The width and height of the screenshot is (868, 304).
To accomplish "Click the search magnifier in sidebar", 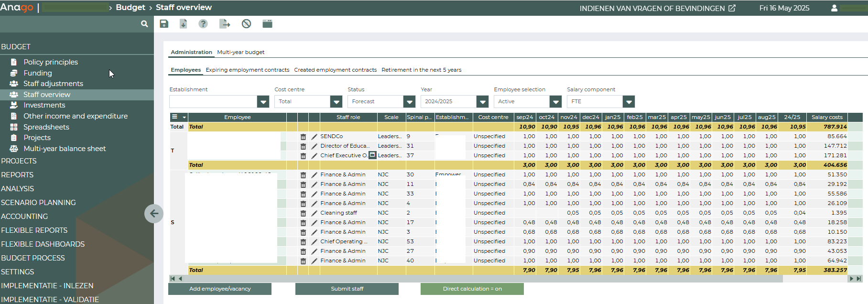I will [x=144, y=24].
